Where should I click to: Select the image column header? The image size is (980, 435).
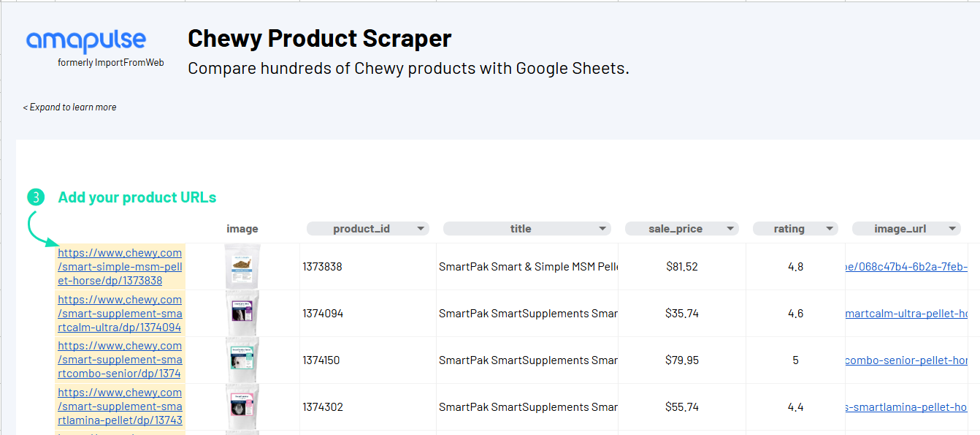(x=242, y=229)
